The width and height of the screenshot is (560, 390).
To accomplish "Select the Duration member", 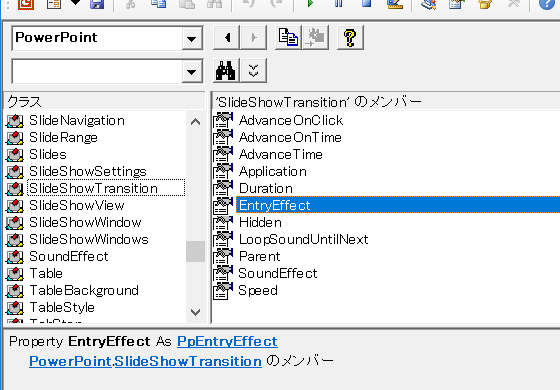I will pos(266,188).
